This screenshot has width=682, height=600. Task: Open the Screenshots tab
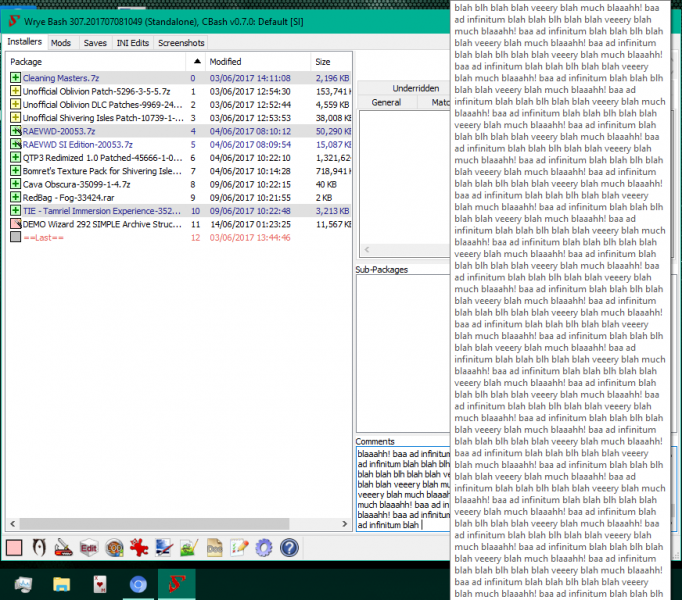point(181,43)
